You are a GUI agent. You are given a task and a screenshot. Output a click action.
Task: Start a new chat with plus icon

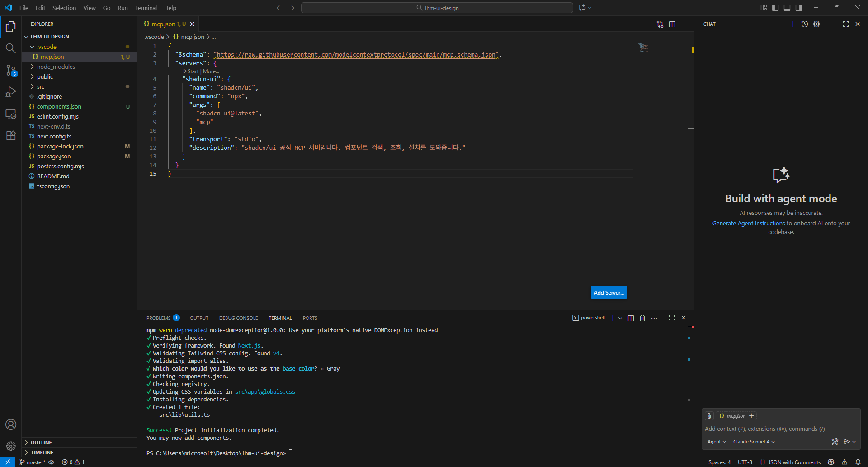(x=793, y=24)
